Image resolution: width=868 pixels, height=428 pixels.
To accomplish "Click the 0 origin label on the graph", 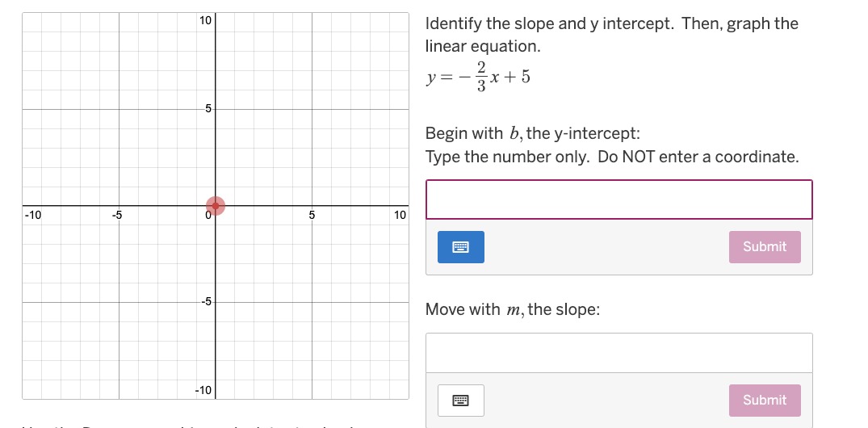I will [208, 216].
